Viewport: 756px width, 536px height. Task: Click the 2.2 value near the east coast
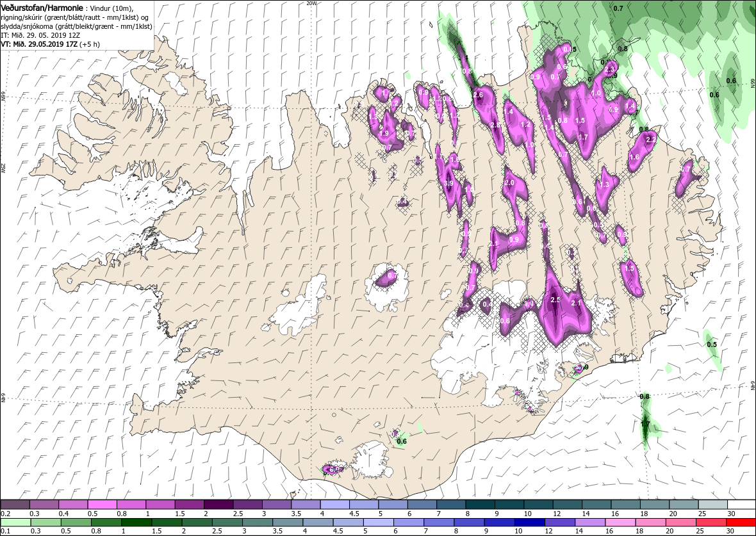(651, 140)
